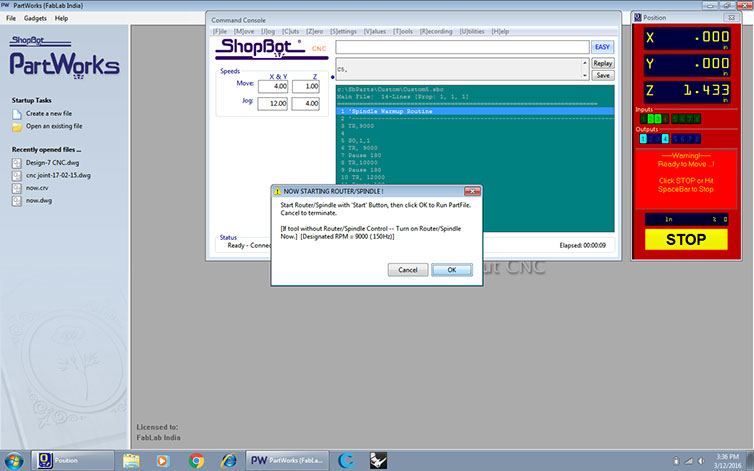
Task: Close the NOW STARTING ROUTER/SPINDLE dialog
Action: [x=472, y=191]
